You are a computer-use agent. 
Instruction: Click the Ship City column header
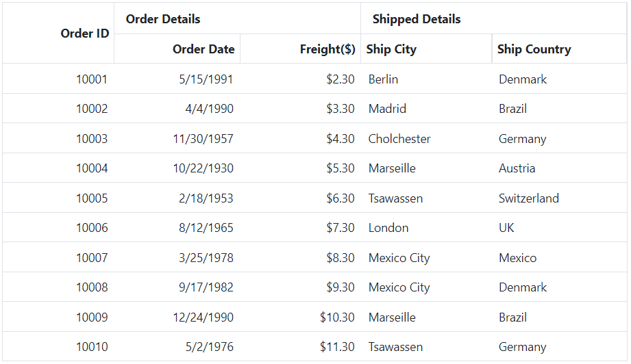(x=426, y=49)
